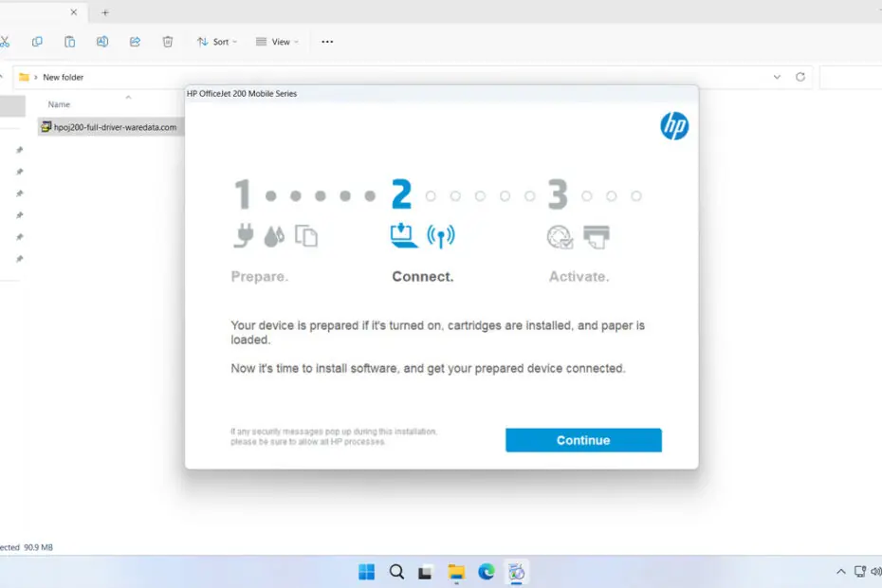Open the Windows Start menu
The image size is (882, 588).
point(366,572)
